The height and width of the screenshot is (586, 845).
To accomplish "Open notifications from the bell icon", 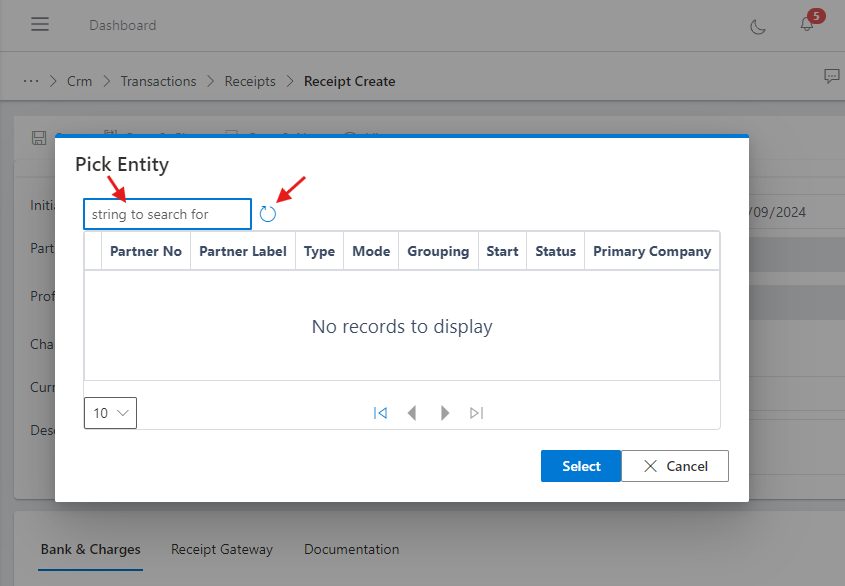I will pyautogui.click(x=806, y=25).
